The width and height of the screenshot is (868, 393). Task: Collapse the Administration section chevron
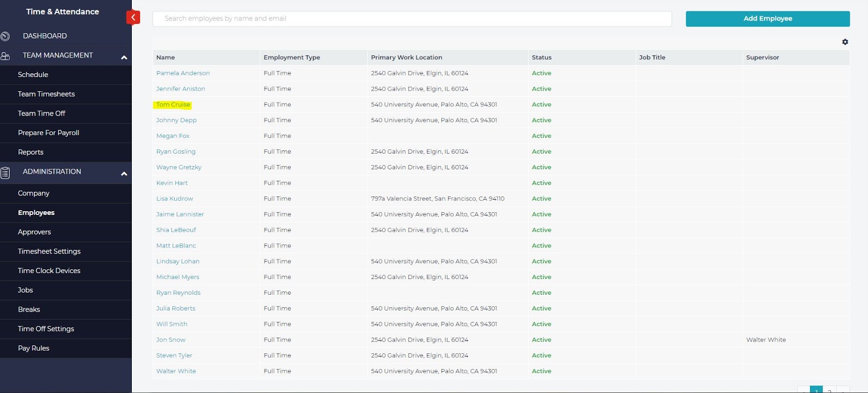tap(124, 174)
